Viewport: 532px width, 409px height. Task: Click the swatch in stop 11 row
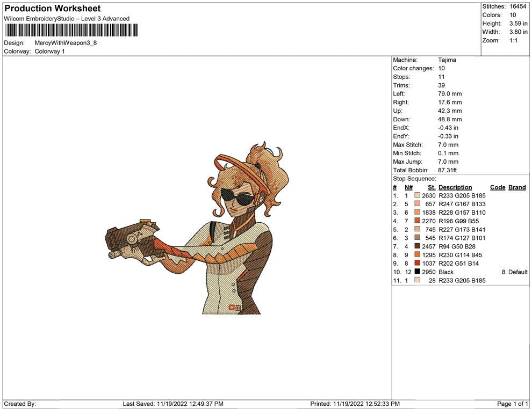click(418, 280)
